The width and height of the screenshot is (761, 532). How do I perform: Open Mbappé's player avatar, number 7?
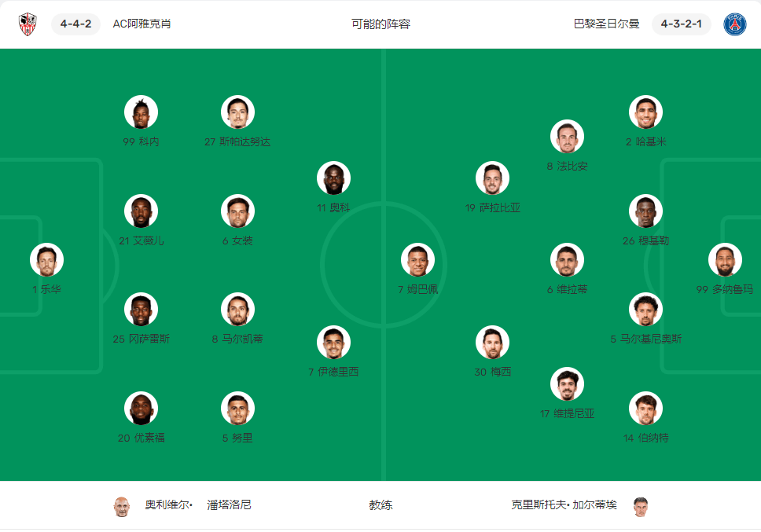coord(417,260)
